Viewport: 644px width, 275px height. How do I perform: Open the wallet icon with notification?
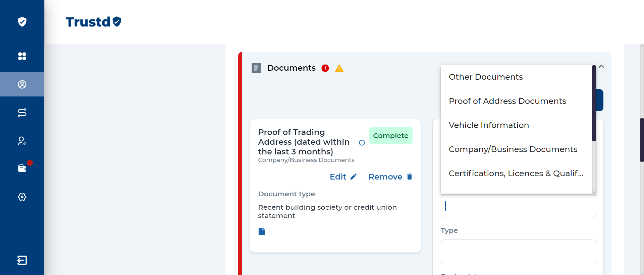pos(22,168)
